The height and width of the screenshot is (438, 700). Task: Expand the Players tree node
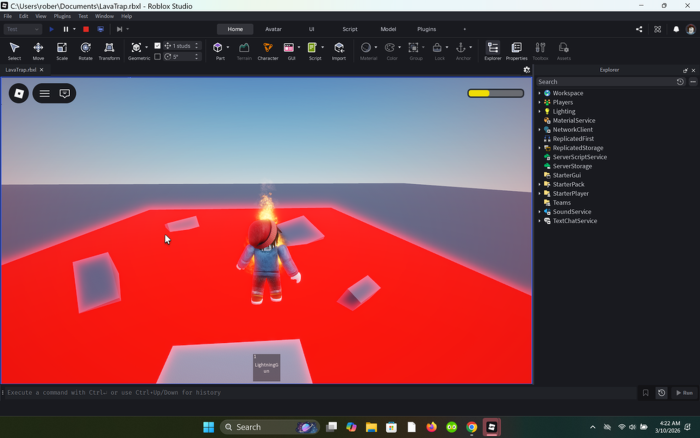(x=539, y=102)
